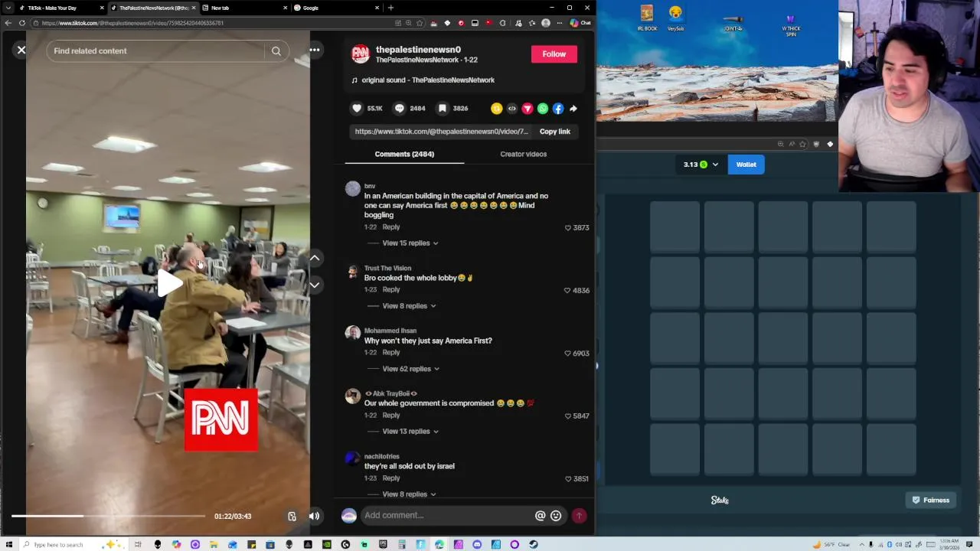Screen dimensions: 980x551
Task: Open Wallet in the Stake window
Action: coord(746,165)
